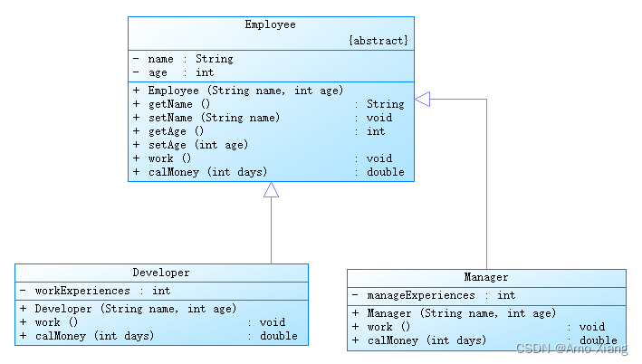Select the 'name : String' attribute

183,59
